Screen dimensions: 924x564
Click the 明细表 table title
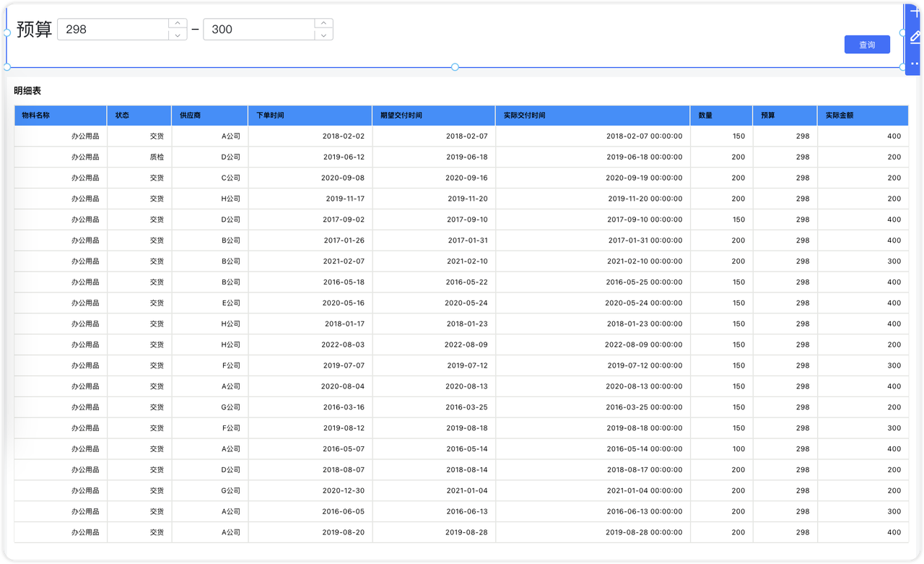27,91
